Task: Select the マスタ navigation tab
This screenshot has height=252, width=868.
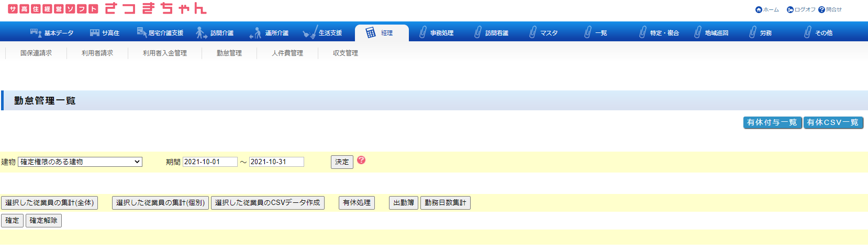Action: [543, 33]
